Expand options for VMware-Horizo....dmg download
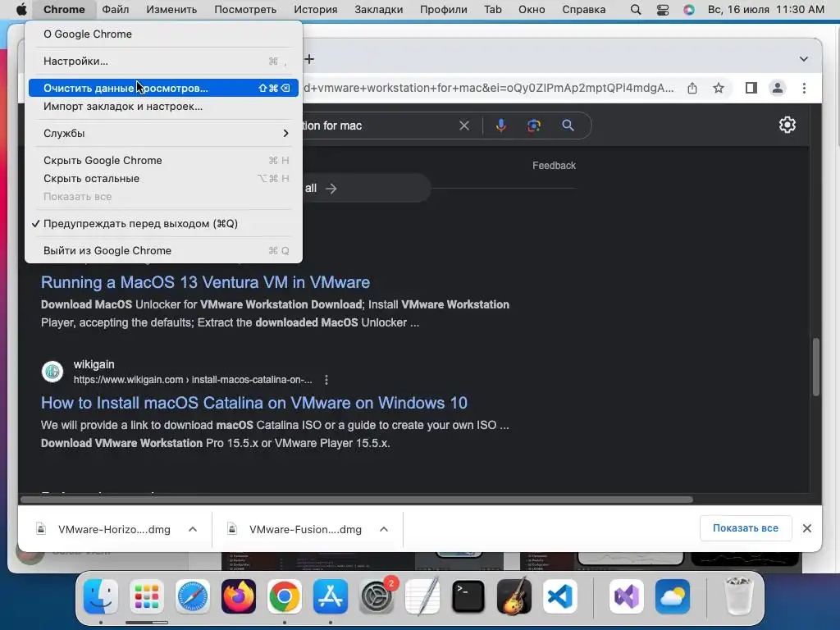Screen dimensions: 840x630 (x=193, y=529)
